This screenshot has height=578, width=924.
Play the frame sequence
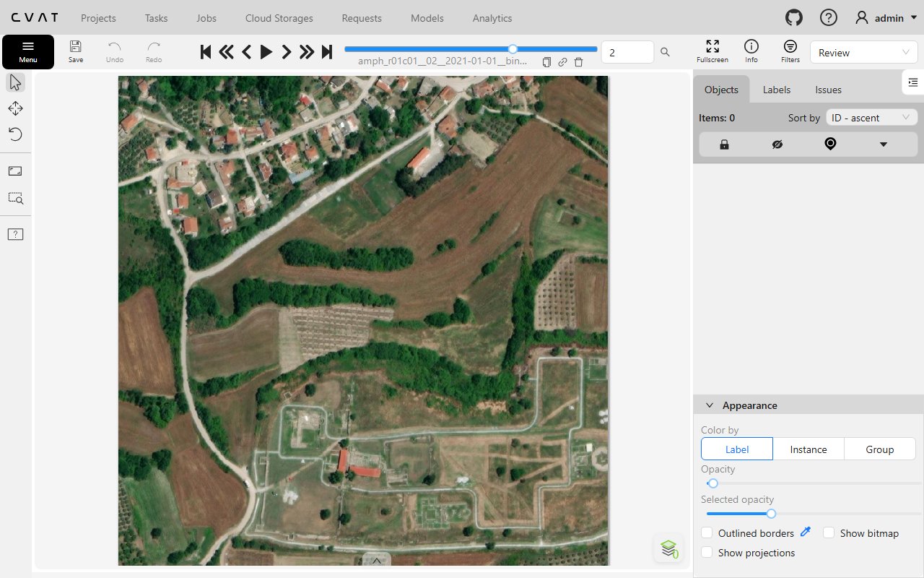click(266, 52)
